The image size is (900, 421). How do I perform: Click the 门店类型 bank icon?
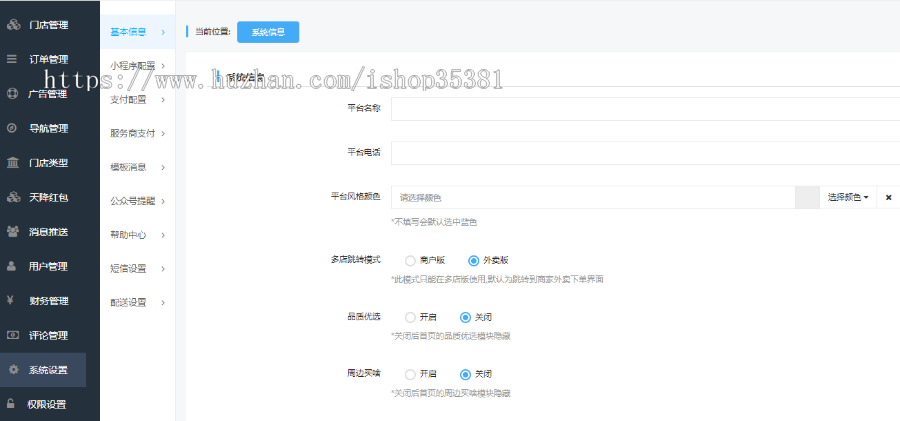click(x=12, y=163)
